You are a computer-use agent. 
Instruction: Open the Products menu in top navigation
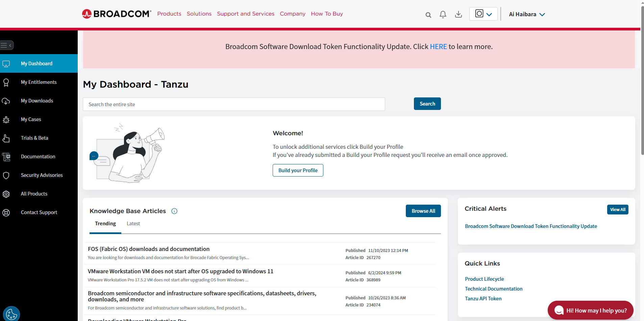point(169,14)
